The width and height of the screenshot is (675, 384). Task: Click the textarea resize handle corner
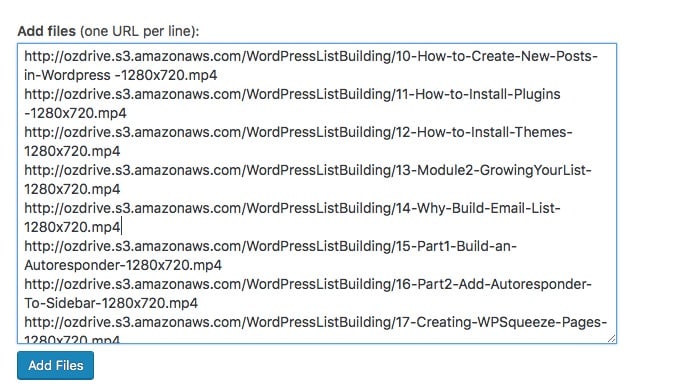pos(611,338)
